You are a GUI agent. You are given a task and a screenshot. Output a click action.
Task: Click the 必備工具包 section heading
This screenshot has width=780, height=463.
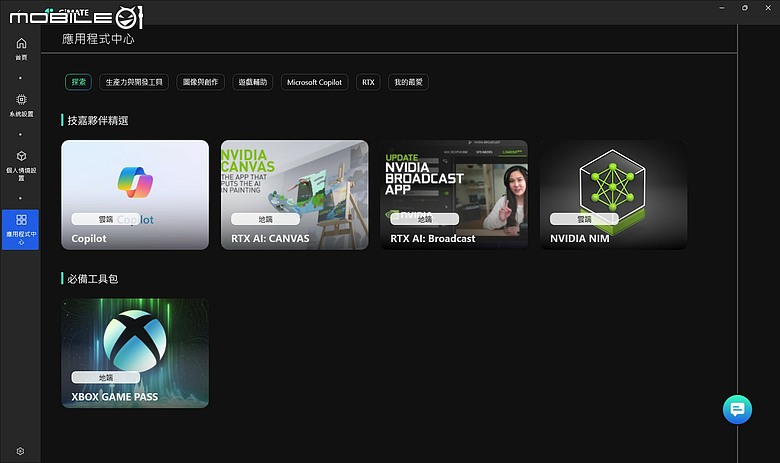(x=93, y=278)
